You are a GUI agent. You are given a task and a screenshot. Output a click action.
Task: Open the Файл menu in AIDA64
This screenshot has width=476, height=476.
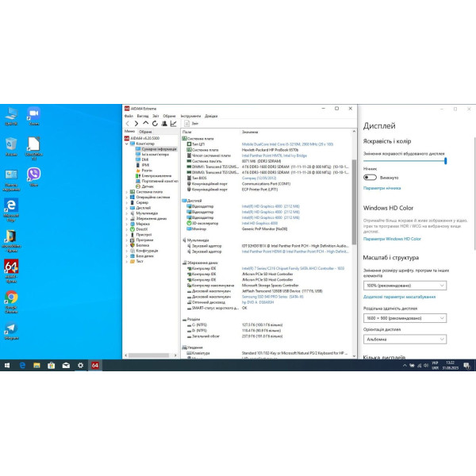[x=129, y=116]
